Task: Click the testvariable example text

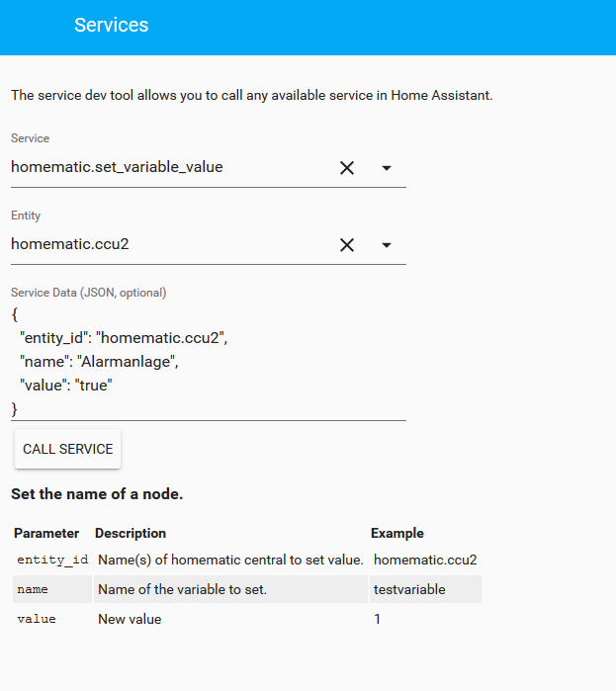Action: 409,590
